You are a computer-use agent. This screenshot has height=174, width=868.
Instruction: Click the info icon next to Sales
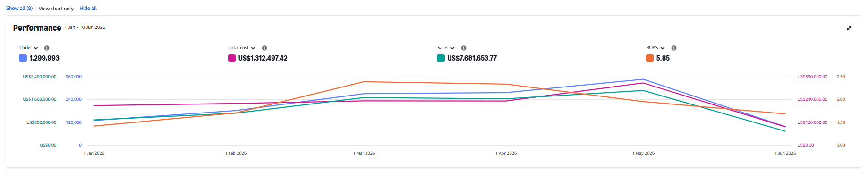[x=464, y=48]
